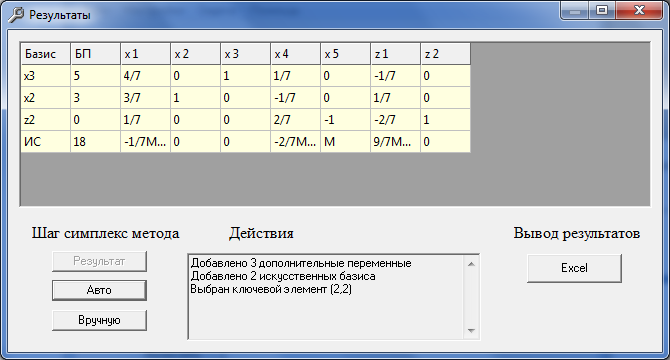Click the x 4 cell in x2 row
The image size is (670, 360).
(x=295, y=98)
